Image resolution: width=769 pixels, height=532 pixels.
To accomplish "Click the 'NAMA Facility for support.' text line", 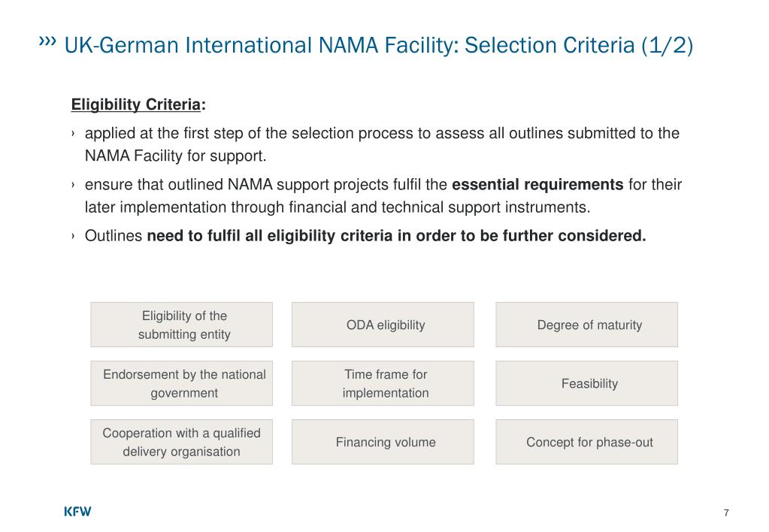I will pos(176,156).
